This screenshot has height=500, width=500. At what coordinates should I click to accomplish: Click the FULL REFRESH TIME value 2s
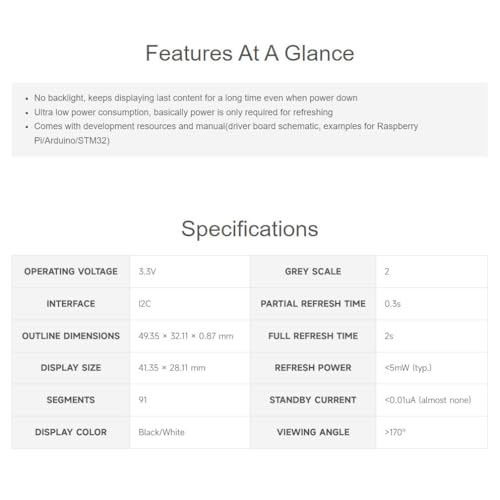click(389, 336)
